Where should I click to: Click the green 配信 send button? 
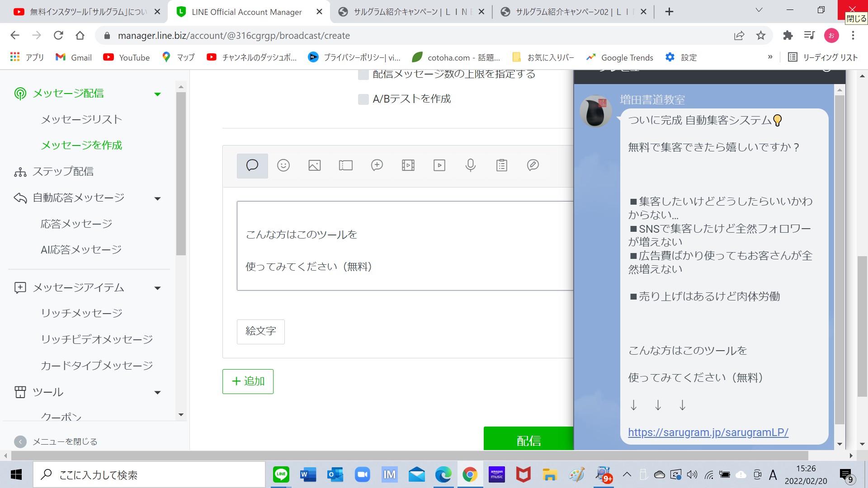(x=528, y=438)
